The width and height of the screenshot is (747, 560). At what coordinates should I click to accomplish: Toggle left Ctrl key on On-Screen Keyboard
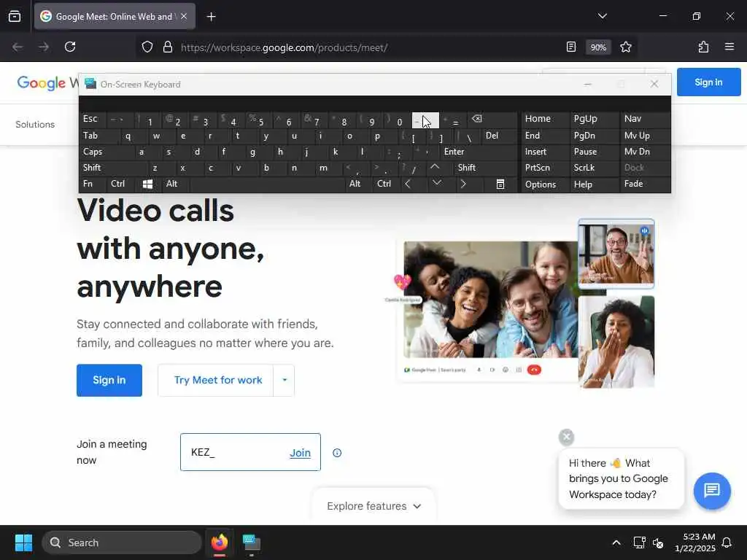[x=121, y=184]
